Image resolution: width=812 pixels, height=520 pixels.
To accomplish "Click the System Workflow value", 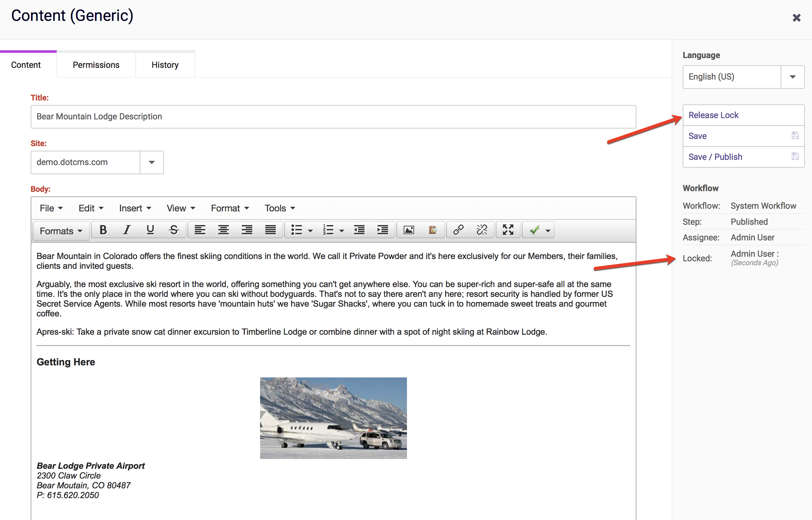I will [763, 206].
